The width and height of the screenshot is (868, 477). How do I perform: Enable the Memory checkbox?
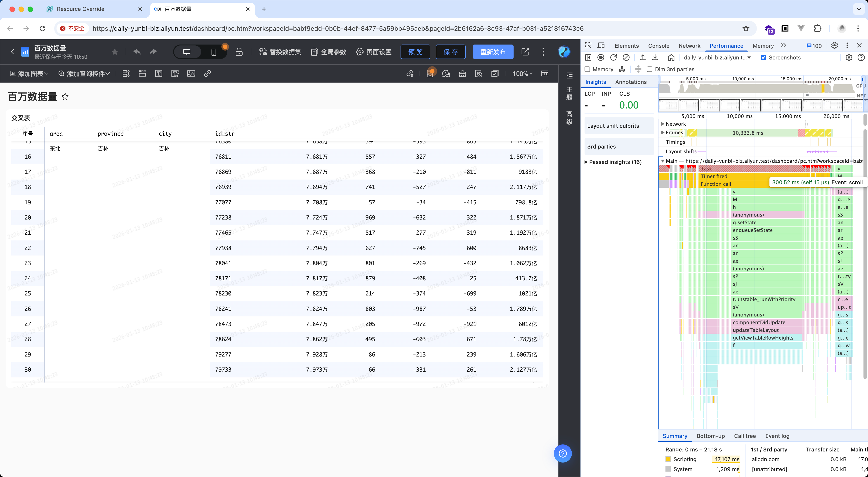coord(587,69)
